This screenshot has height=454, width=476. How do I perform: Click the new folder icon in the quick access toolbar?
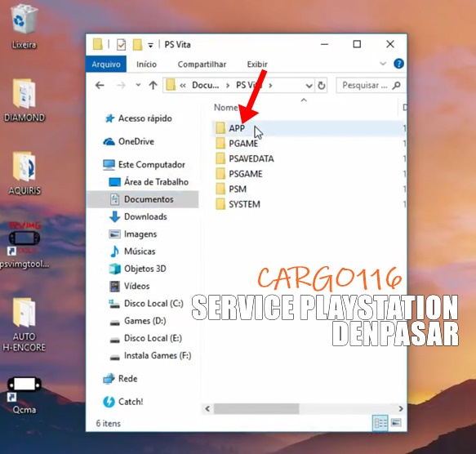pos(137,45)
